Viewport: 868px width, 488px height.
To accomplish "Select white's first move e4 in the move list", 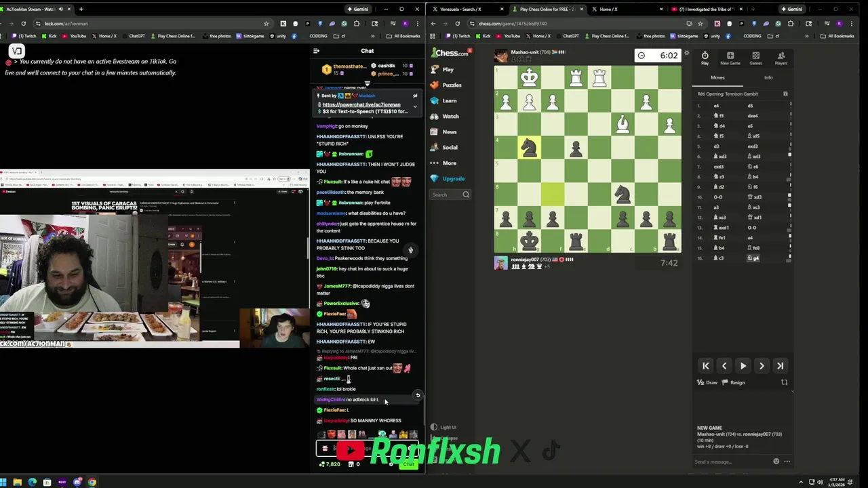I will 716,106.
